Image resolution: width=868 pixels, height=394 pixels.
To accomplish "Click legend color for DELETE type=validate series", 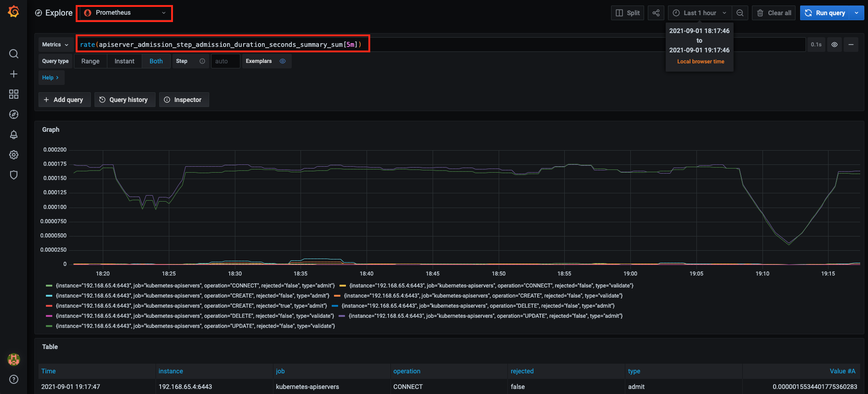I will coord(49,316).
